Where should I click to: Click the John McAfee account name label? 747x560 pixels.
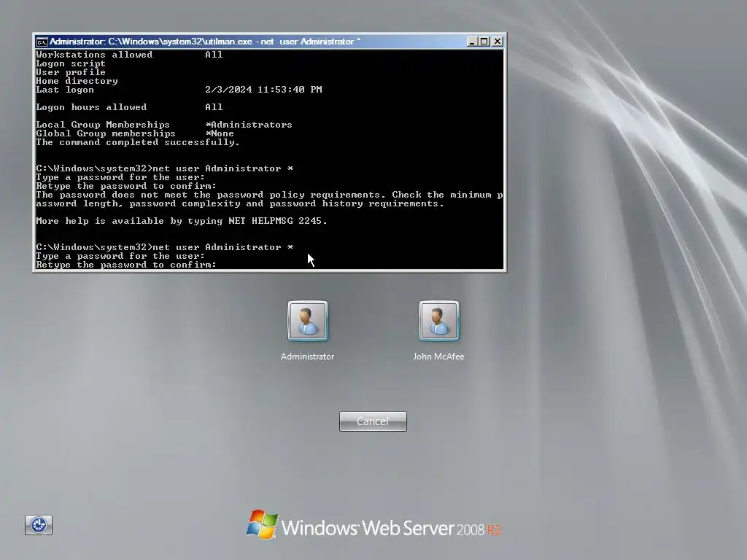pos(438,356)
